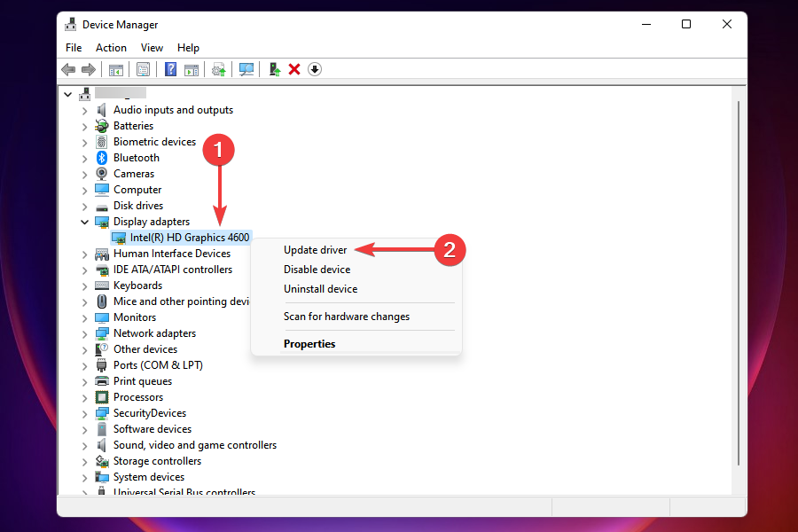Viewport: 798px width, 532px height.
Task: Select the IDE ATA/ATAPI controllers row
Action: pos(173,270)
